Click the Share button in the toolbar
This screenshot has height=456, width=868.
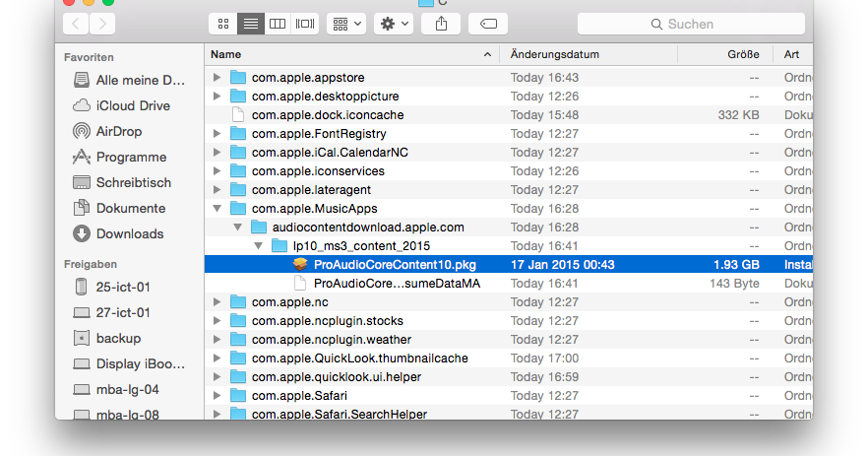[441, 24]
